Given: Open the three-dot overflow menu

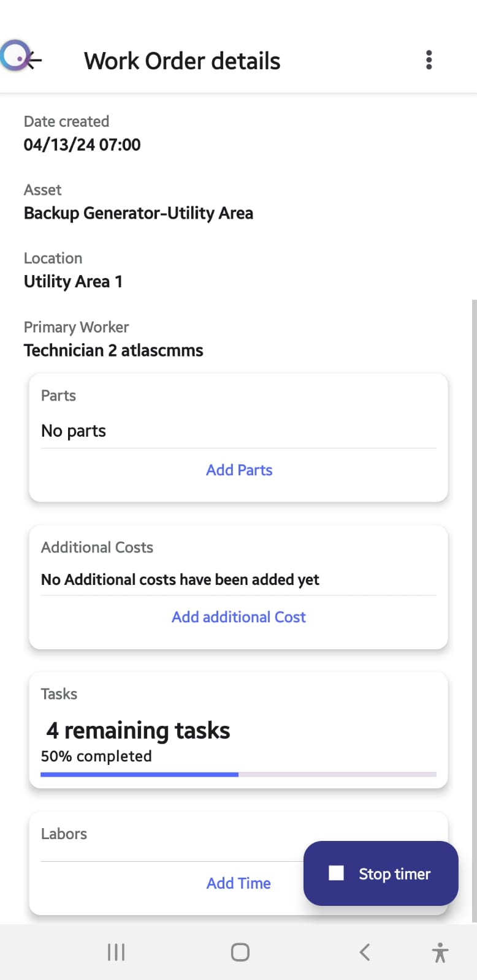Looking at the screenshot, I should (x=429, y=60).
